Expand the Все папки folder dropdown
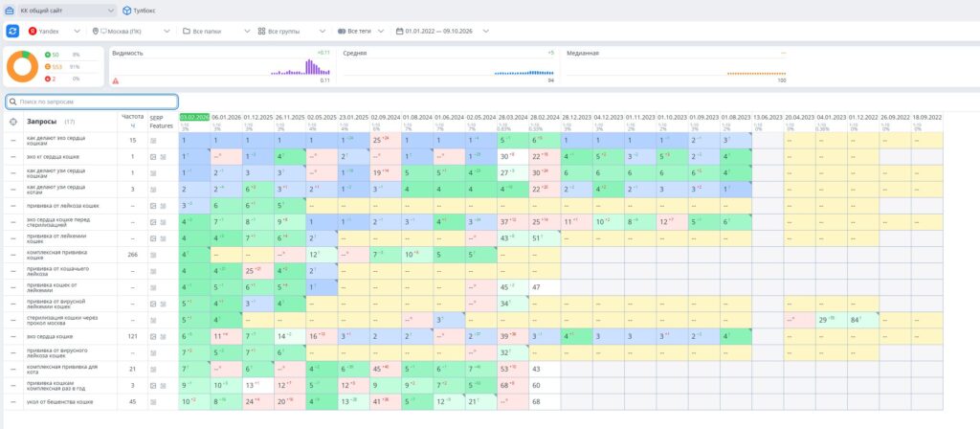 pos(216,31)
